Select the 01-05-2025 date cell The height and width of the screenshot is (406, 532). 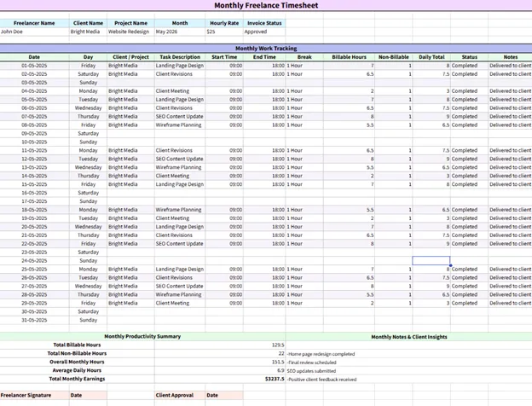34,66
